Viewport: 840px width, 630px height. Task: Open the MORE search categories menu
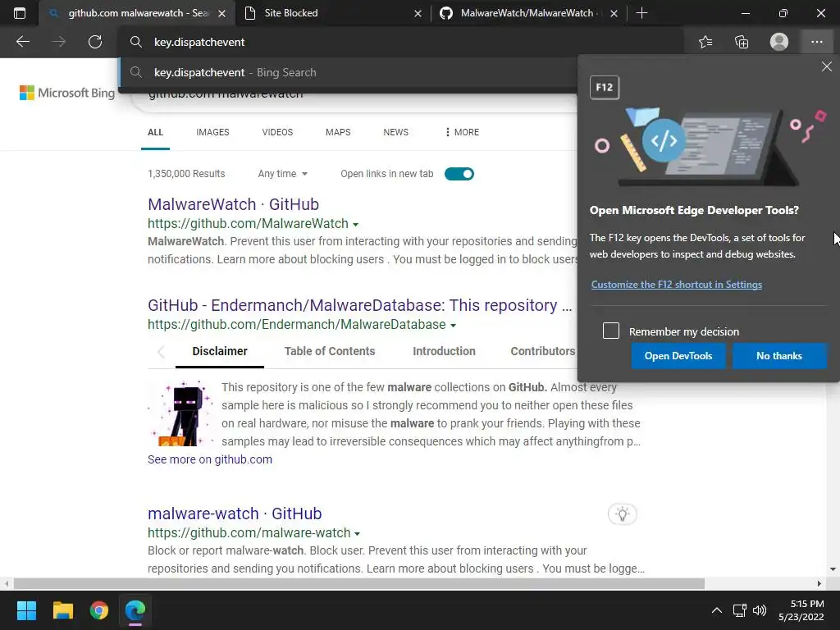click(463, 132)
